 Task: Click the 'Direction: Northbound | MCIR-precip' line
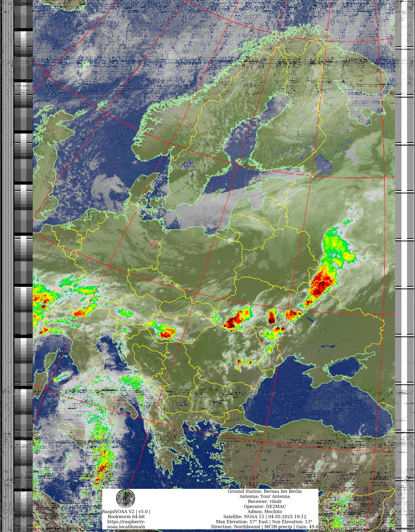(x=265, y=527)
